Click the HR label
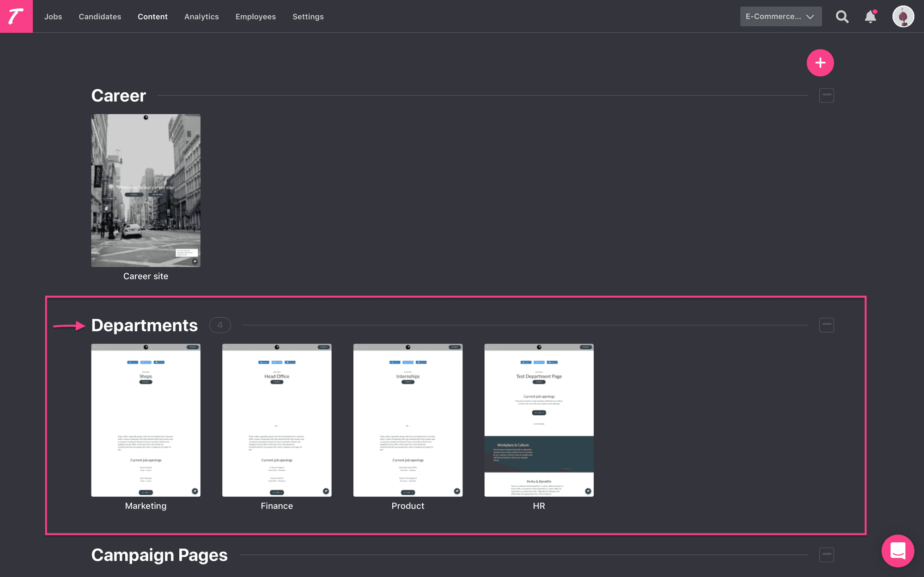924x577 pixels. coord(539,506)
